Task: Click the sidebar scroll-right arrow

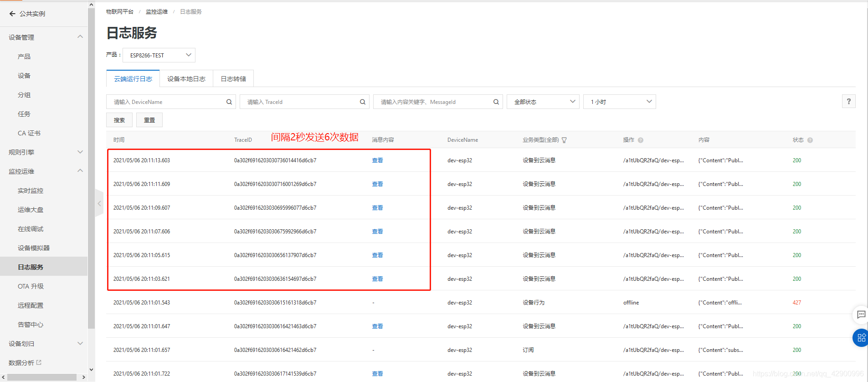Action: pyautogui.click(x=83, y=377)
